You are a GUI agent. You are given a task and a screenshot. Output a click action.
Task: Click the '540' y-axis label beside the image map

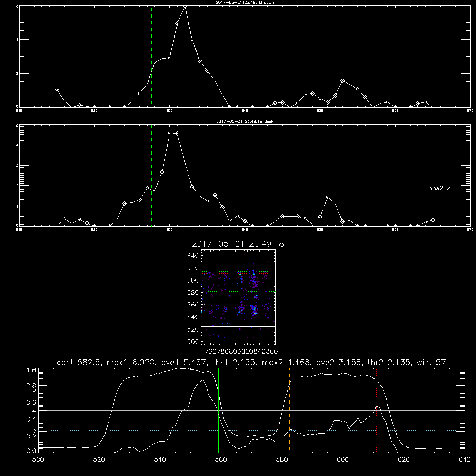[193, 317]
